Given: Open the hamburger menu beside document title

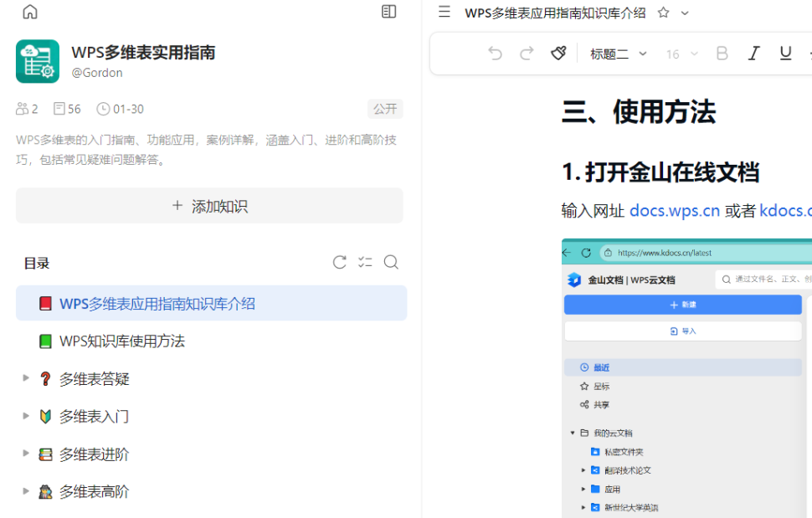Looking at the screenshot, I should pos(445,12).
